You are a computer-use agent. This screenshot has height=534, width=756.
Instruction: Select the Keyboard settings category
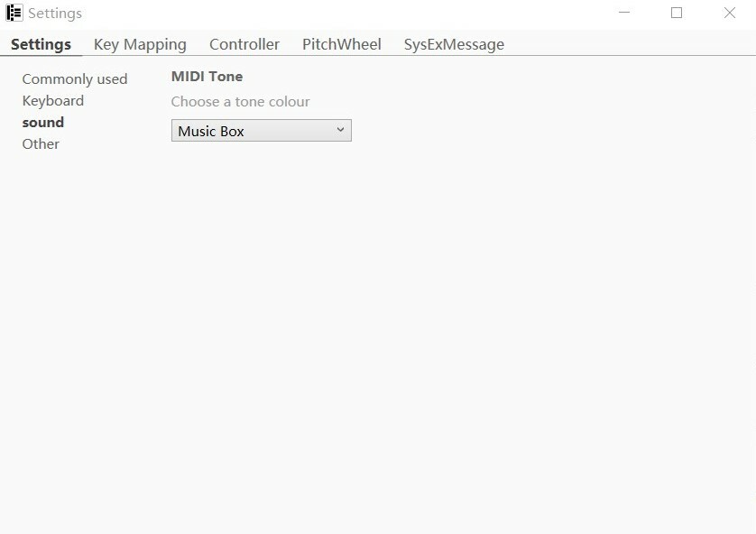tap(53, 101)
